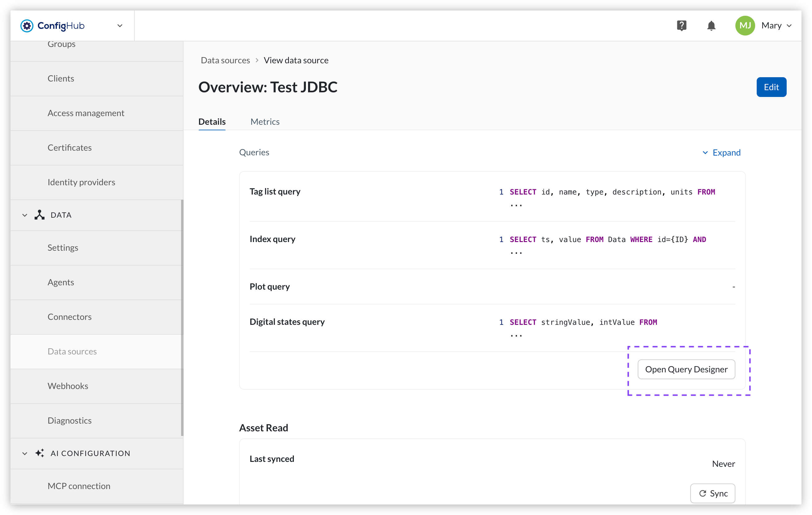Click the 'Overview: Test JDBC' heading

[268, 87]
